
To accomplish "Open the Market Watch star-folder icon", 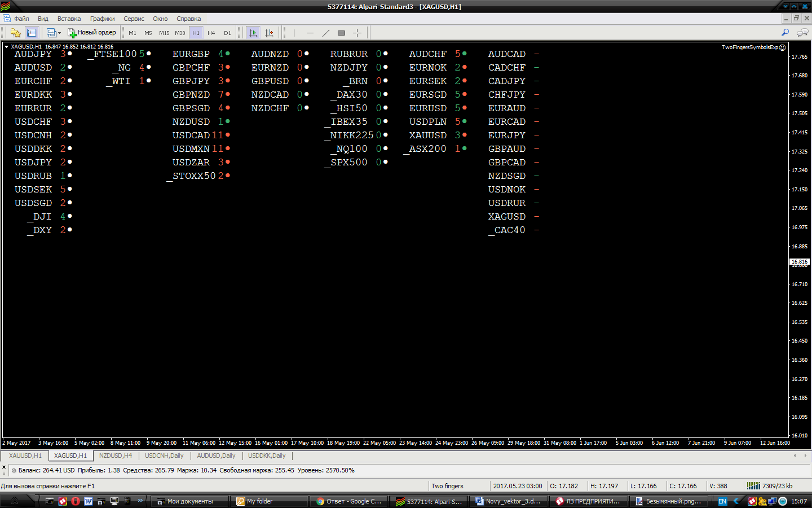I will (x=16, y=33).
